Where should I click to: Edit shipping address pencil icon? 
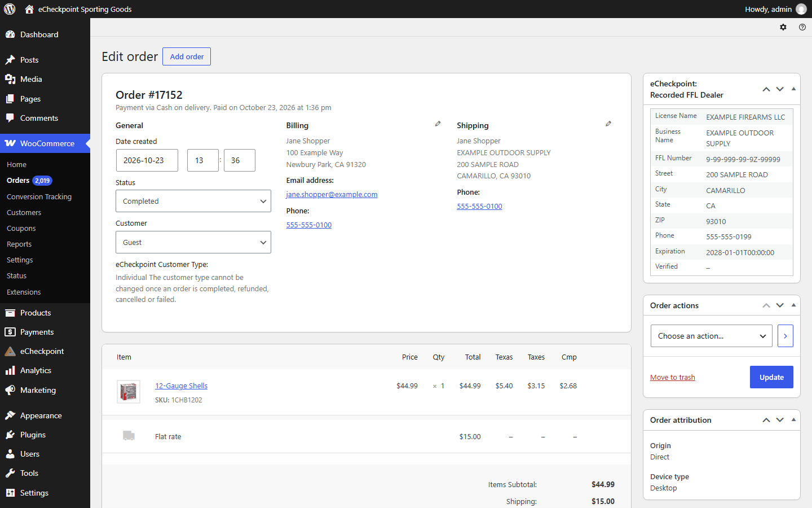[608, 124]
